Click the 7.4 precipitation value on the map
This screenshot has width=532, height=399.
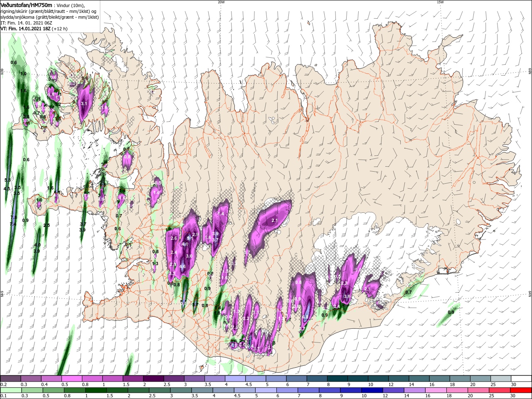pos(12,224)
